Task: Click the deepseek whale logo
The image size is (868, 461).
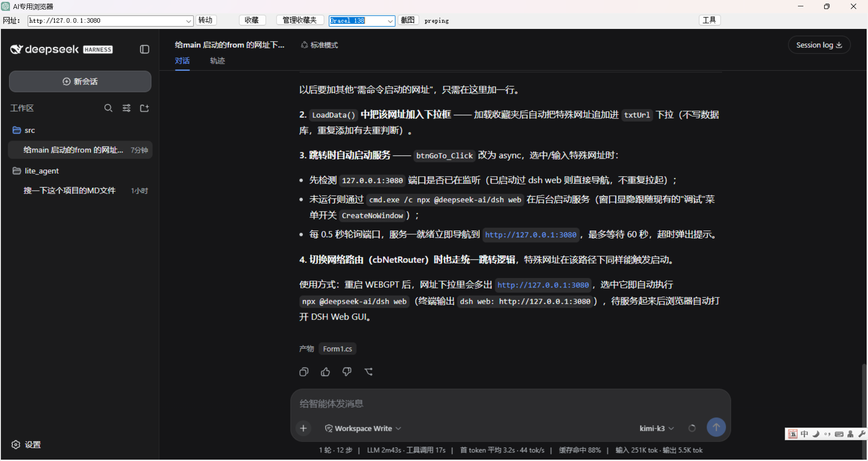Action: click(17, 49)
